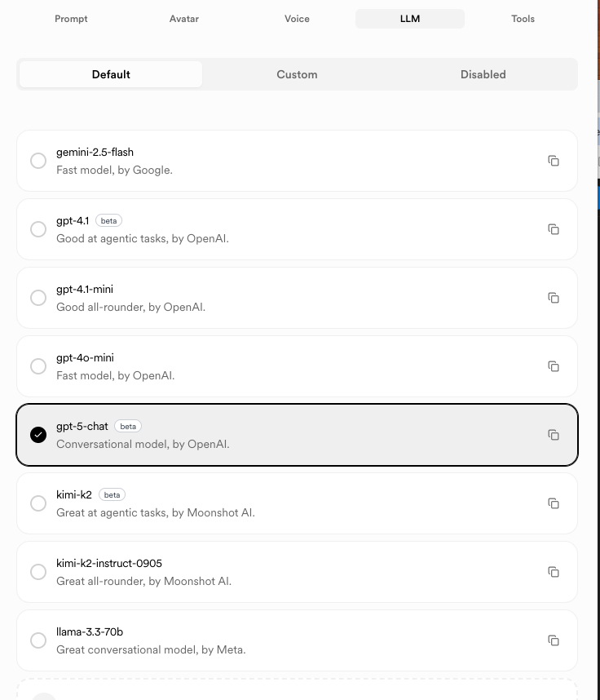
Task: Switch to Custom LLM mode
Action: pyautogui.click(x=297, y=74)
